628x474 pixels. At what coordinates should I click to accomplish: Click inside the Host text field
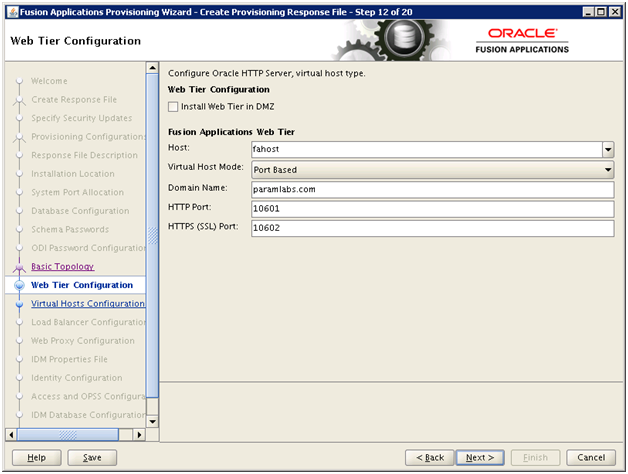[427, 149]
